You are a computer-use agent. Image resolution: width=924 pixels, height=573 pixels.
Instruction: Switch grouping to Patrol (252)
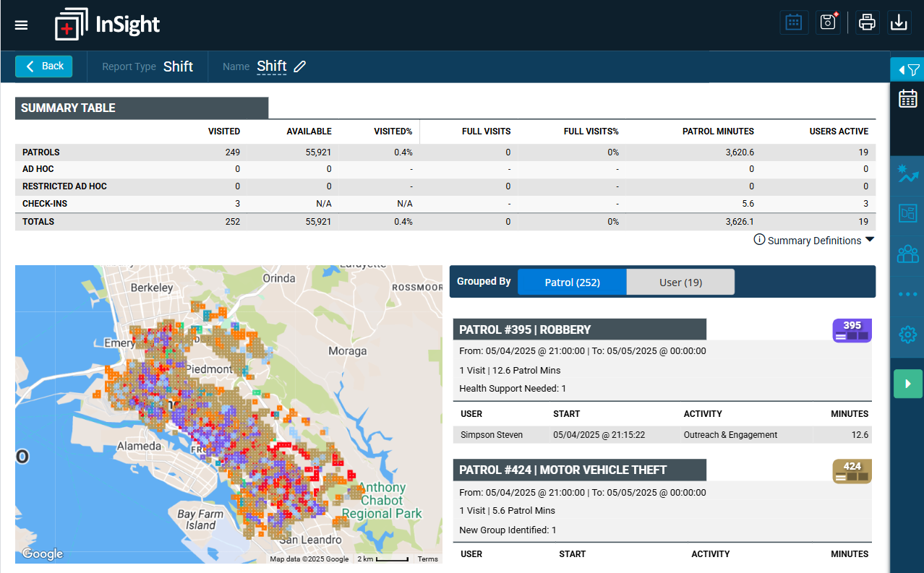[572, 282]
